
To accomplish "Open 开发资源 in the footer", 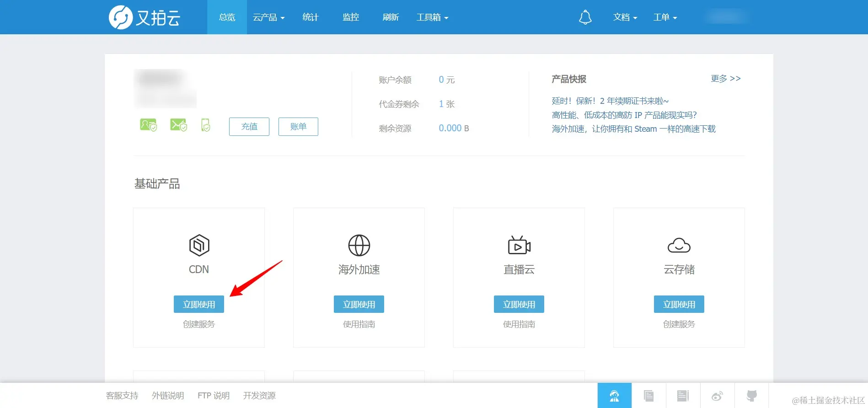I will click(x=259, y=396).
